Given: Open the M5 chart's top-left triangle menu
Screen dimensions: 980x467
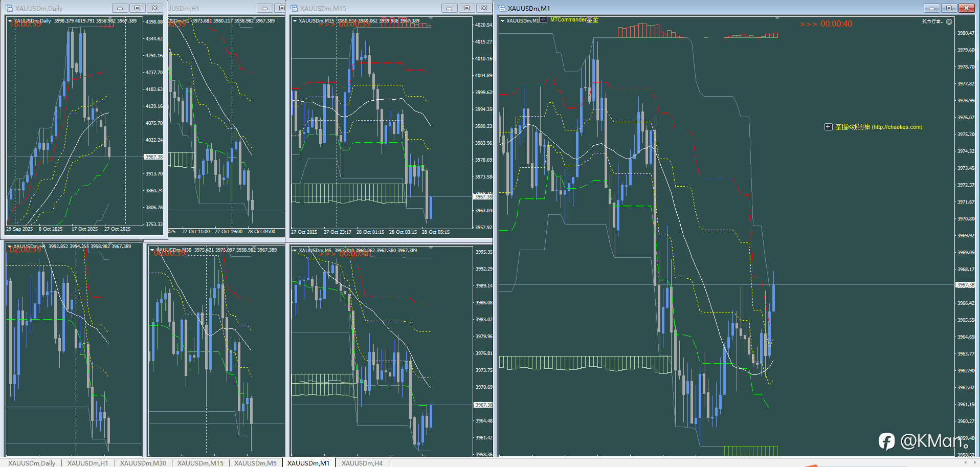Looking at the screenshot, I should point(295,250).
